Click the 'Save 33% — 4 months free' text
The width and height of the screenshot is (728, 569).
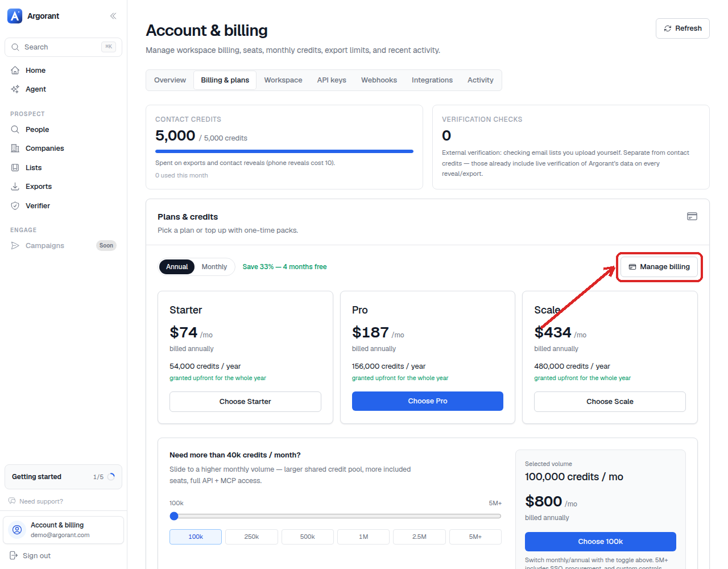285,267
